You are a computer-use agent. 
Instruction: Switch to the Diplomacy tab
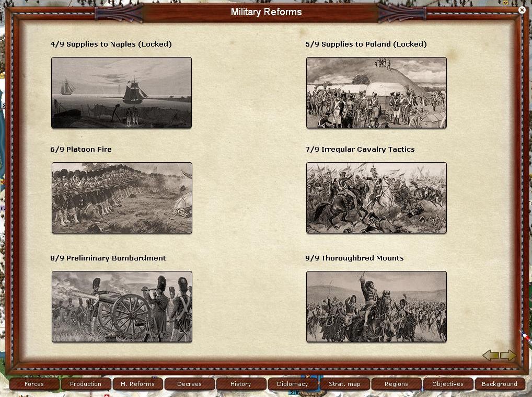292,384
